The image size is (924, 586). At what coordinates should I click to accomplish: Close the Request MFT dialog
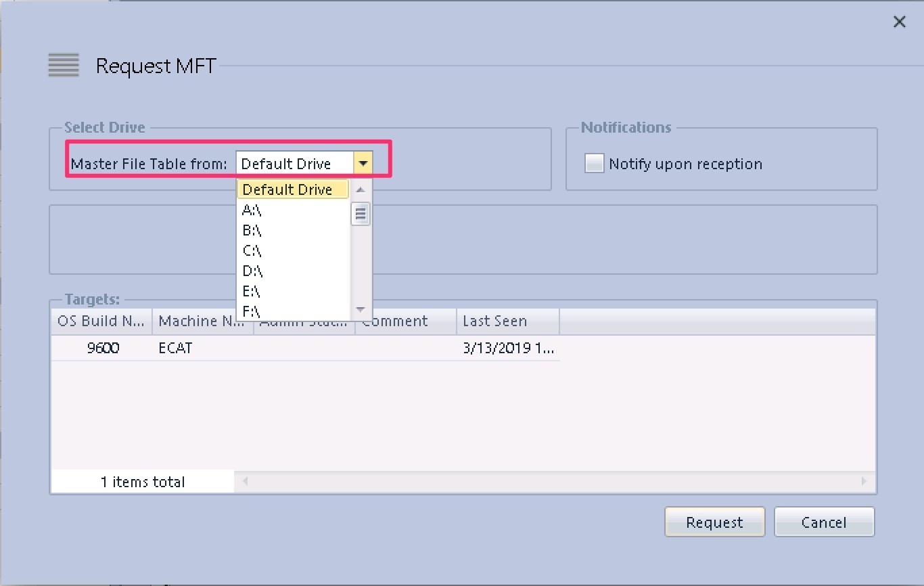[x=899, y=22]
